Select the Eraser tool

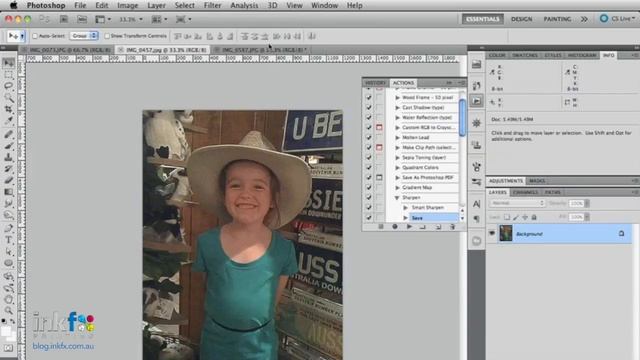(x=9, y=180)
